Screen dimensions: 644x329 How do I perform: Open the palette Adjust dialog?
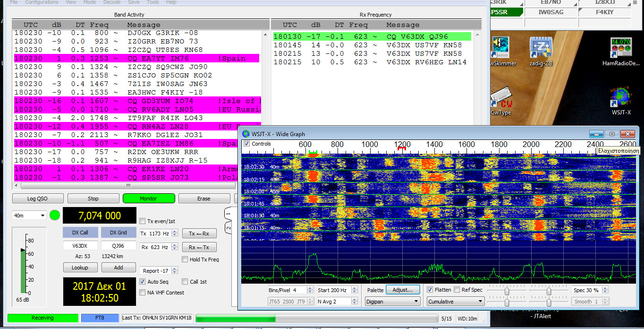click(x=403, y=290)
